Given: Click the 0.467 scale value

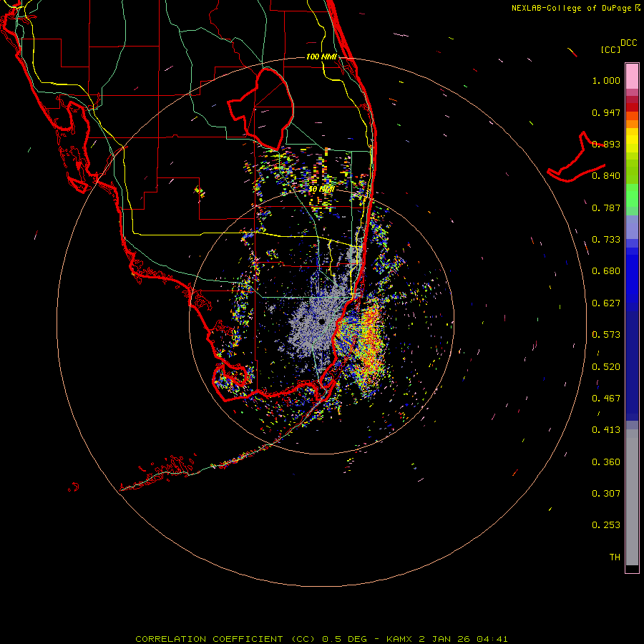Looking at the screenshot, I should [x=606, y=399].
